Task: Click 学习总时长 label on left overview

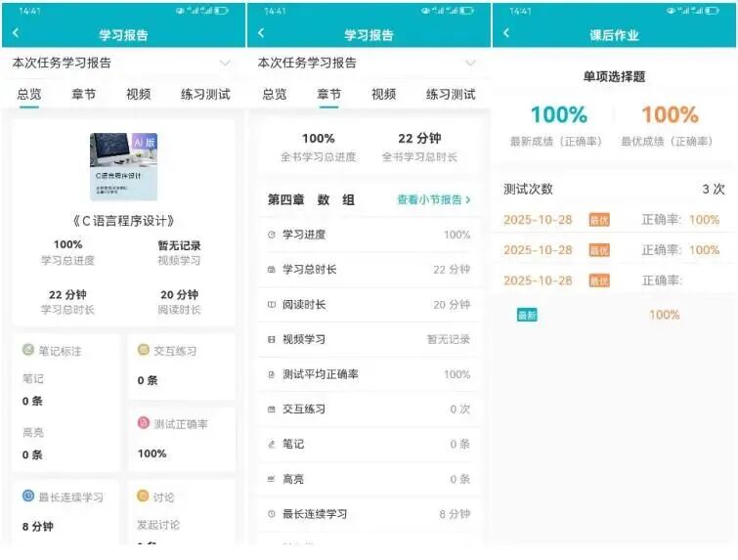Action: click(67, 310)
